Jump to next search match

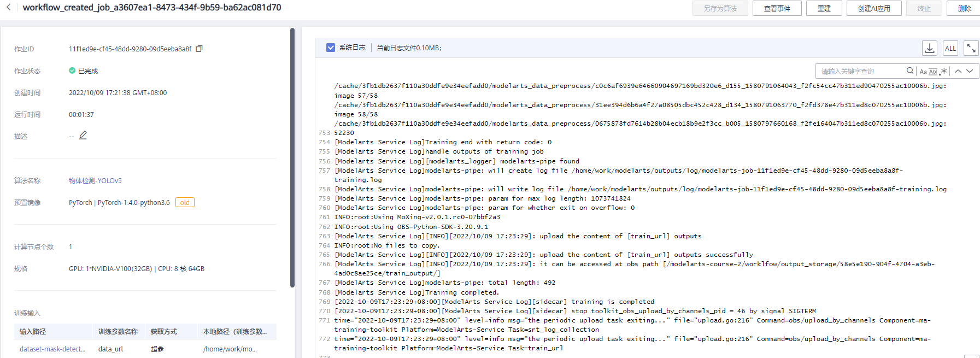pos(970,71)
